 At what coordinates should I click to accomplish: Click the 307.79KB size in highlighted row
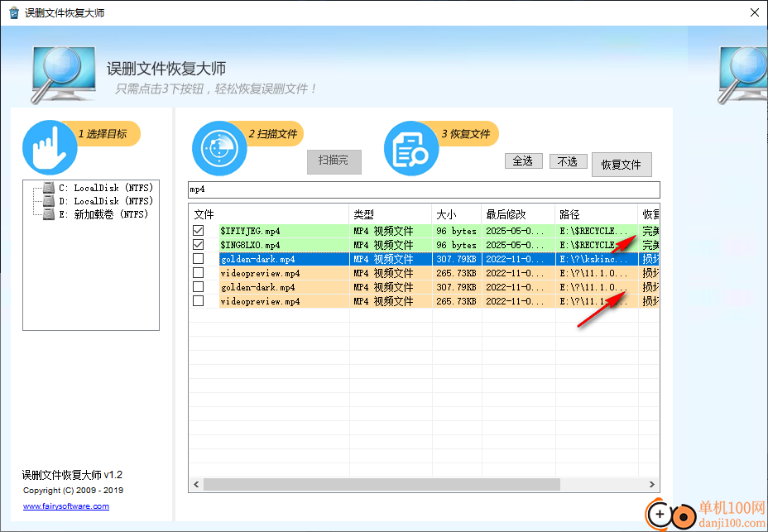tap(456, 259)
